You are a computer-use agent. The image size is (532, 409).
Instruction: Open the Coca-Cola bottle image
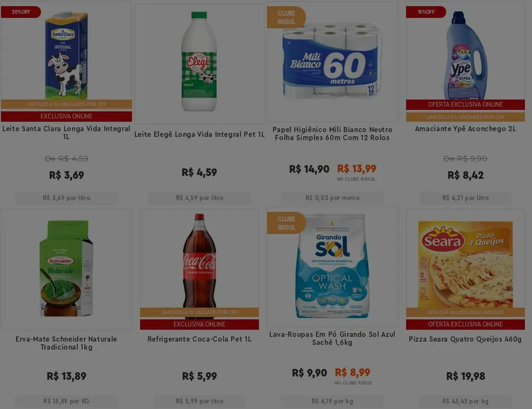click(x=199, y=260)
